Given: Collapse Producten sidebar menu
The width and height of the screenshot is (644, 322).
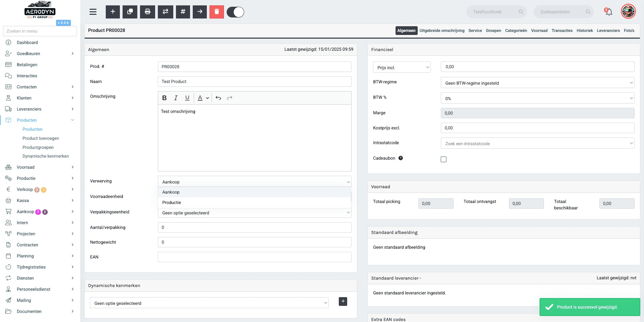Looking at the screenshot, I should [x=40, y=120].
